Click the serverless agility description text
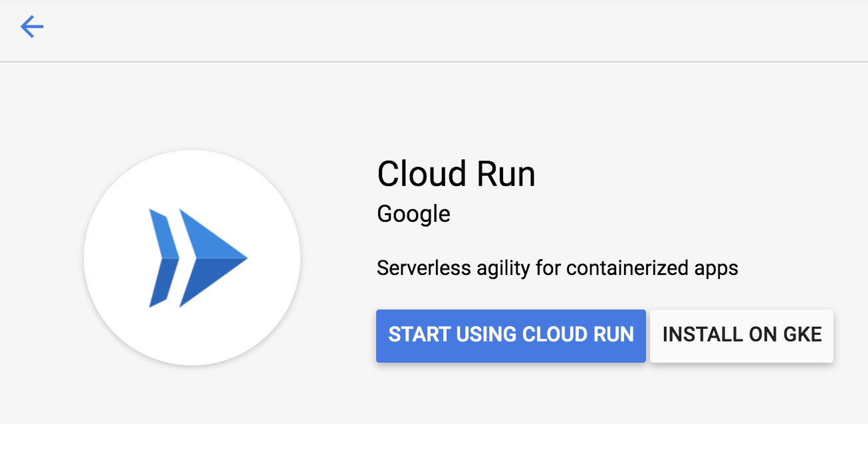The image size is (868, 449). (557, 268)
